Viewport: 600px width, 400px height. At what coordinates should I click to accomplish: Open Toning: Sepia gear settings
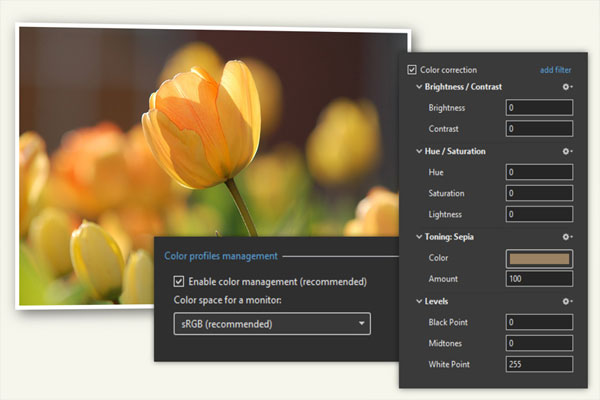[567, 237]
